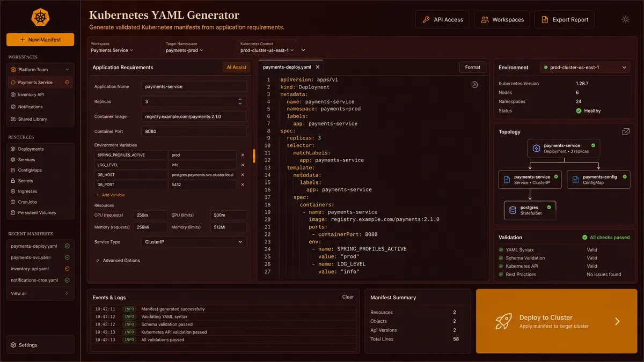
Task: Open payments-deploy.yaml in Recent Manifests
Action: 40,246
